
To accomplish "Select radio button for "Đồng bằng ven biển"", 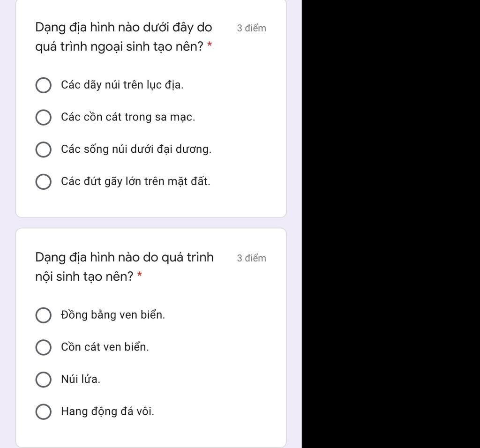I will tap(44, 316).
